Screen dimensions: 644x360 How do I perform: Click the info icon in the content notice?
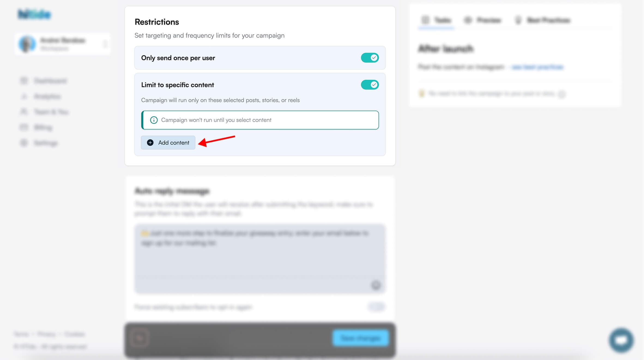pos(154,120)
